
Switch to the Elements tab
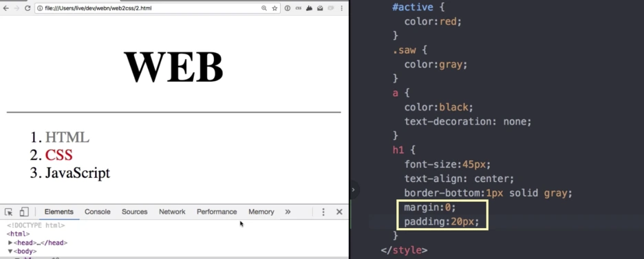click(58, 212)
